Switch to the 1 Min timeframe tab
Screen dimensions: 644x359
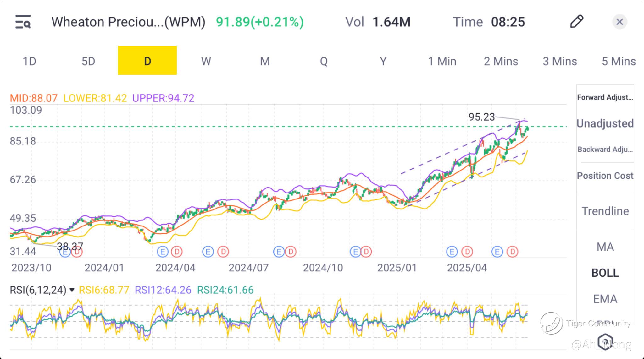coord(442,61)
